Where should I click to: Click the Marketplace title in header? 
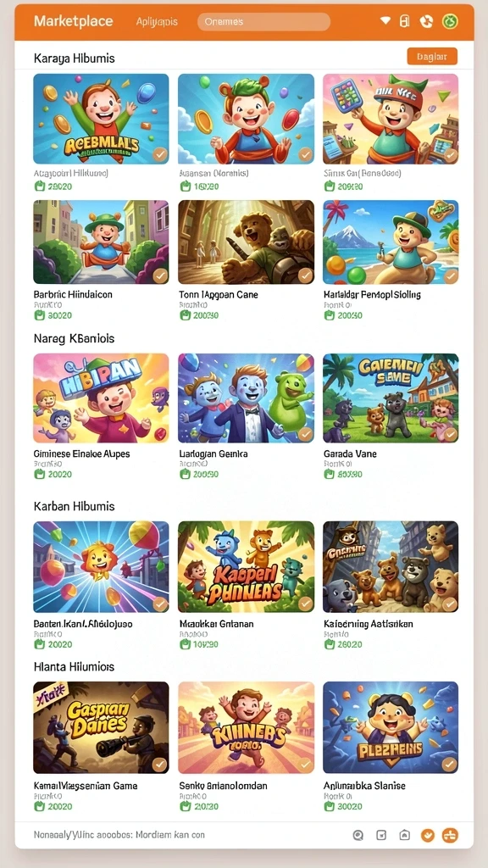(x=73, y=21)
